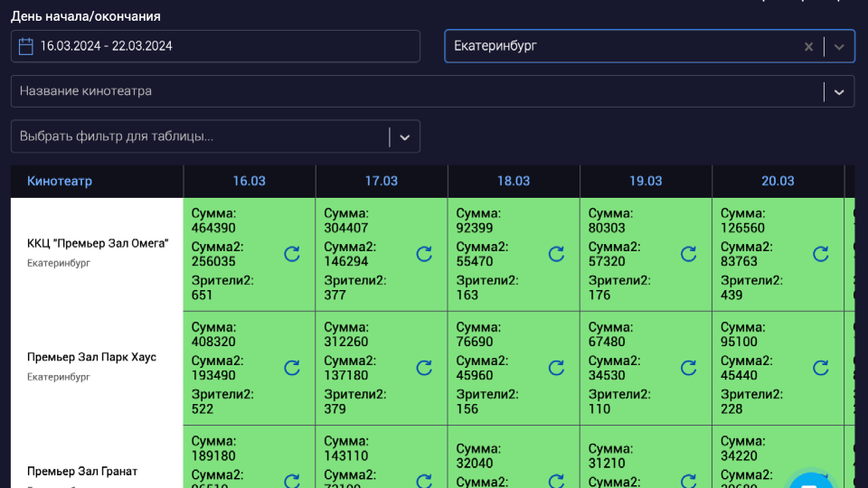Screen dimensions: 868x488
Task: Click the Кинотеатр column header
Action: tap(60, 181)
